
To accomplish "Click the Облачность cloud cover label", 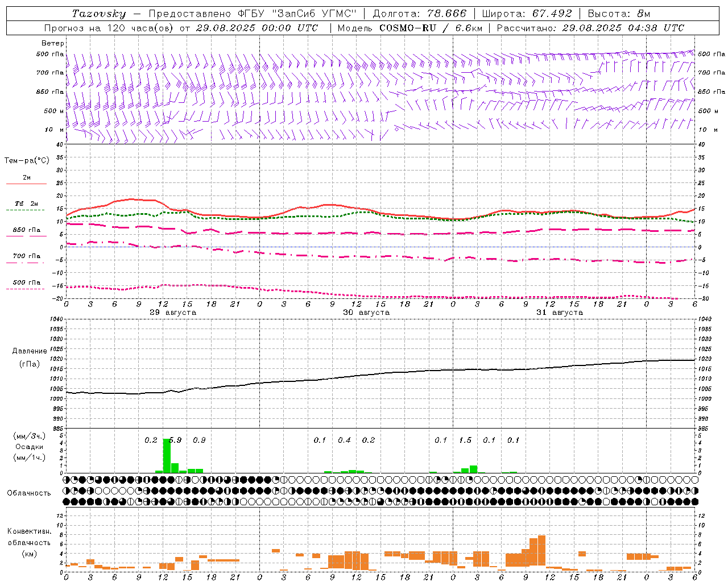I will (28, 493).
